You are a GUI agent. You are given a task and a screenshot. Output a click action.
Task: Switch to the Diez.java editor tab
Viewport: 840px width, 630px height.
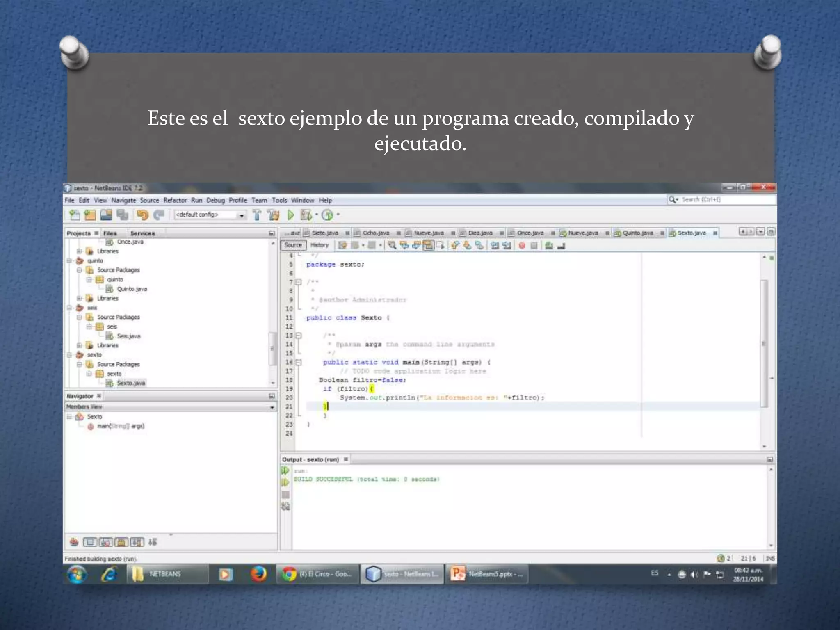pyautogui.click(x=479, y=233)
